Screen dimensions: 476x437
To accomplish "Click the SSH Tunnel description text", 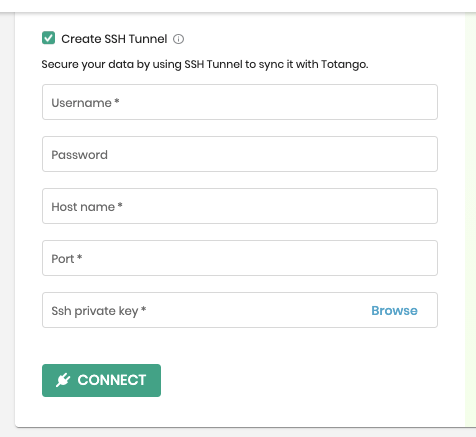I will [205, 64].
